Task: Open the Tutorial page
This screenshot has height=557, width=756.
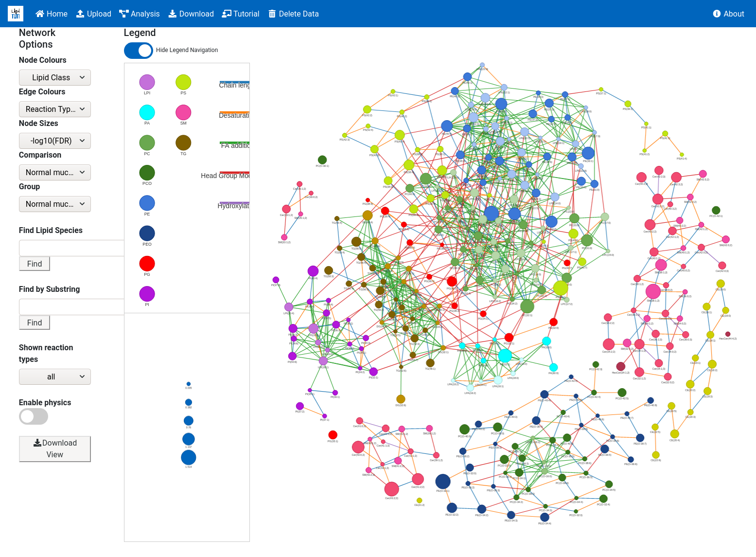Action: (x=241, y=14)
